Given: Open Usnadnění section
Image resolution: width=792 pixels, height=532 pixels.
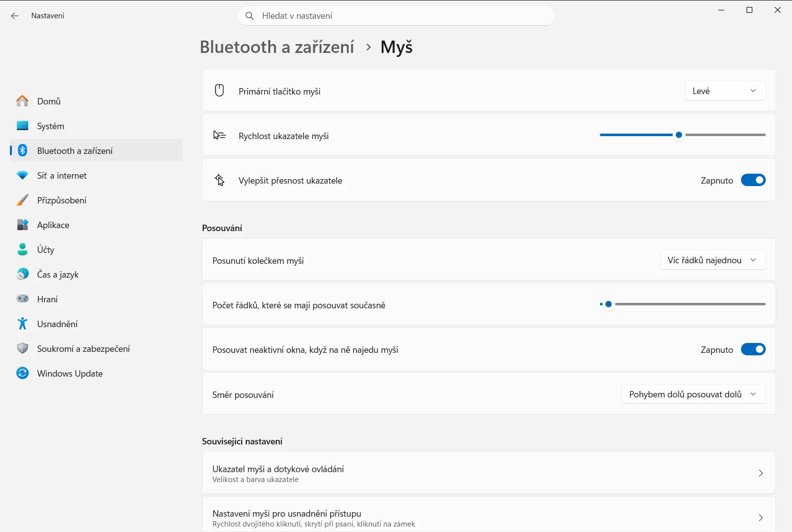Looking at the screenshot, I should (96, 324).
